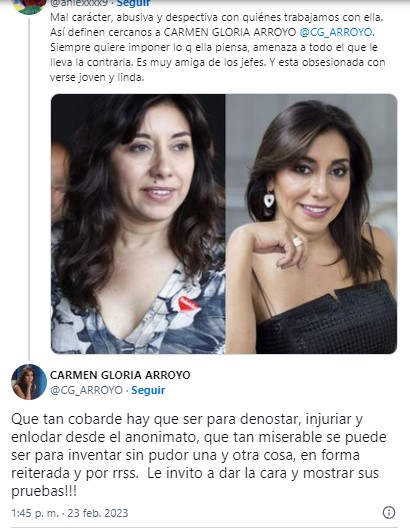Follow @CG_ARROYO with the lower Seguir link

coord(148,390)
